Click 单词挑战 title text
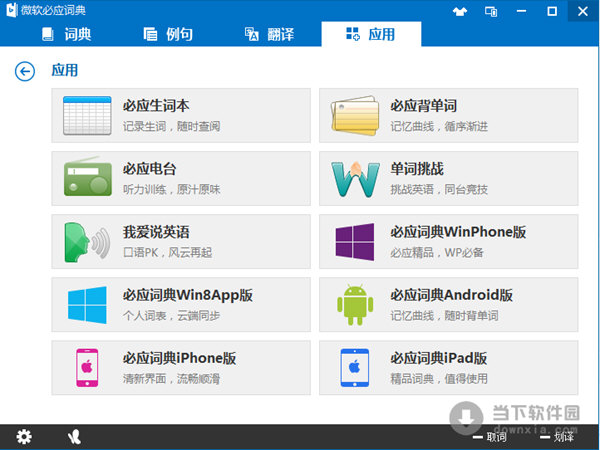600x450 pixels. tap(417, 169)
